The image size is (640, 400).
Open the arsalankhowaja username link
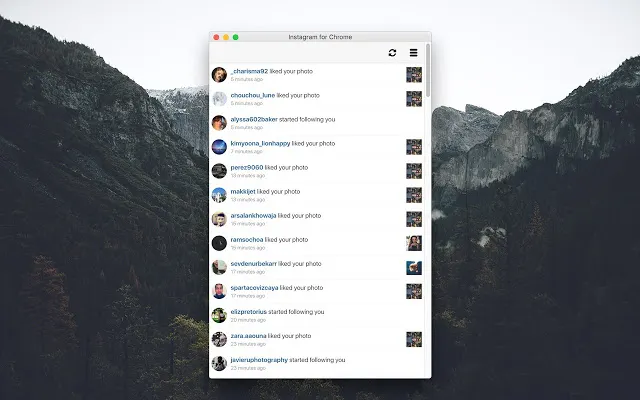tap(254, 216)
